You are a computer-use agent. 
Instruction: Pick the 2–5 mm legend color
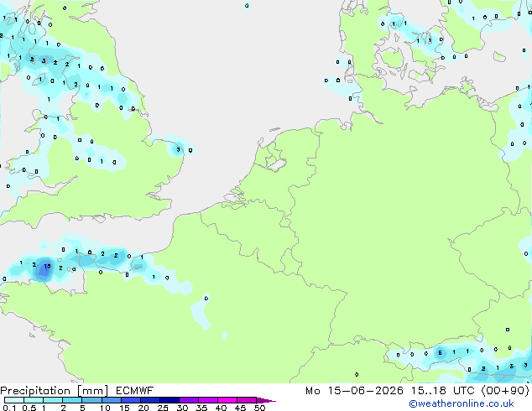click(x=72, y=400)
